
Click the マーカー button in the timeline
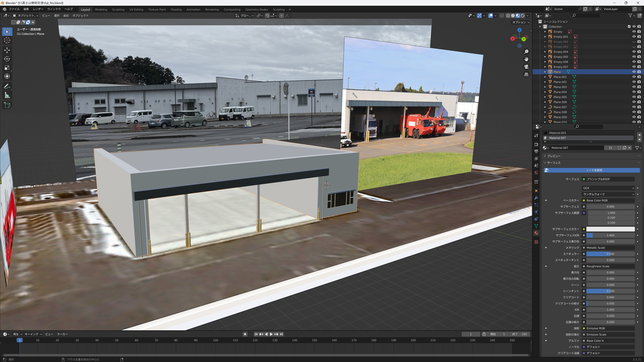point(62,334)
